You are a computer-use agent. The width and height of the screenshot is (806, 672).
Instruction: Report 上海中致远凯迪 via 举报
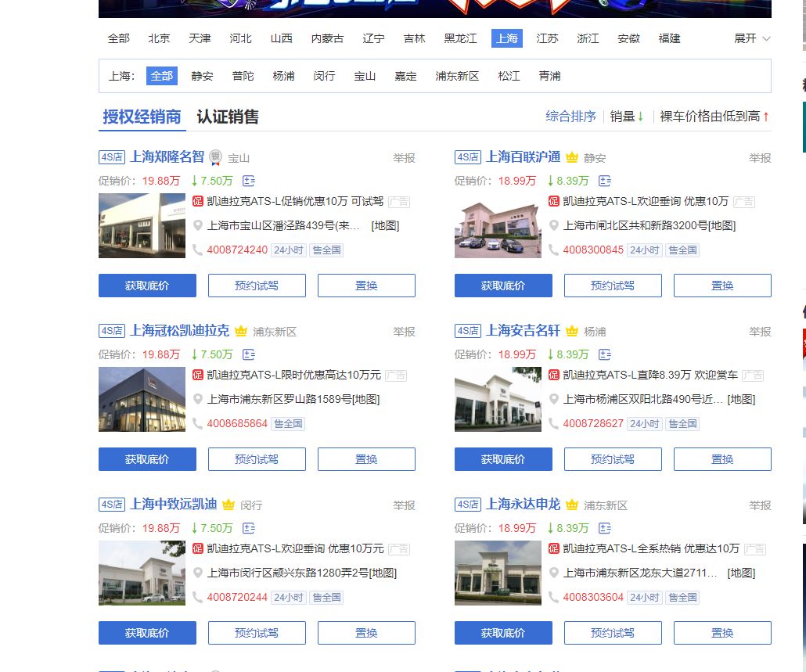(x=404, y=505)
